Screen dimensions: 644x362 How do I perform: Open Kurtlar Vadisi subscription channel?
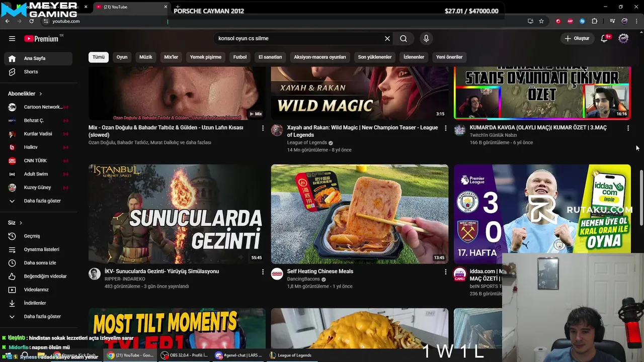coord(38,134)
